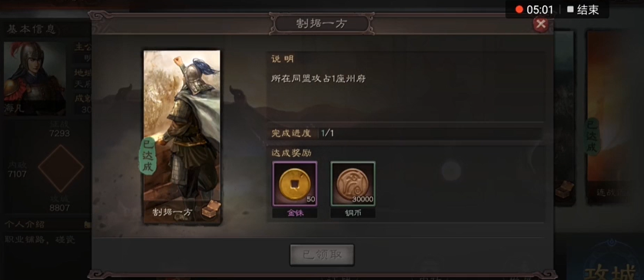Click the grayed 已领取 button
This screenshot has width=644, height=280.
322,255
